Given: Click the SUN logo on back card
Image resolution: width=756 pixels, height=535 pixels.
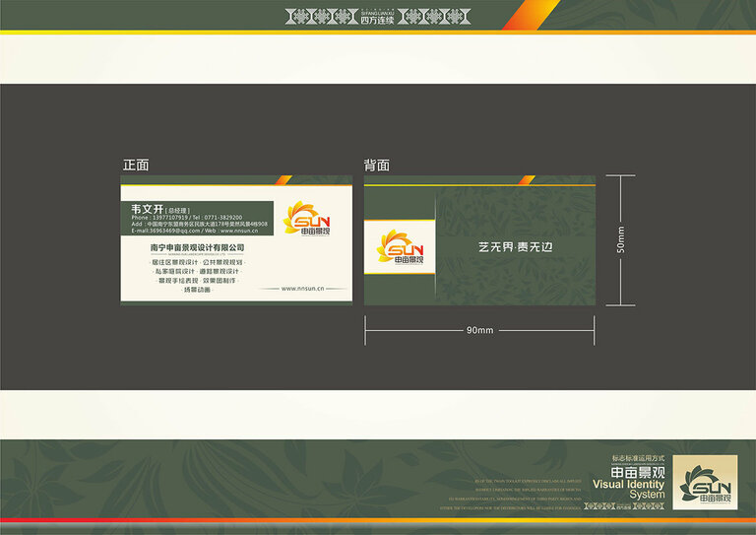Looking at the screenshot, I should [x=400, y=248].
